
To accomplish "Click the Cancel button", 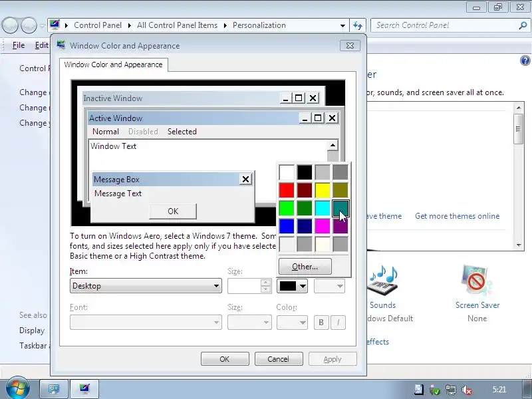I will click(278, 359).
